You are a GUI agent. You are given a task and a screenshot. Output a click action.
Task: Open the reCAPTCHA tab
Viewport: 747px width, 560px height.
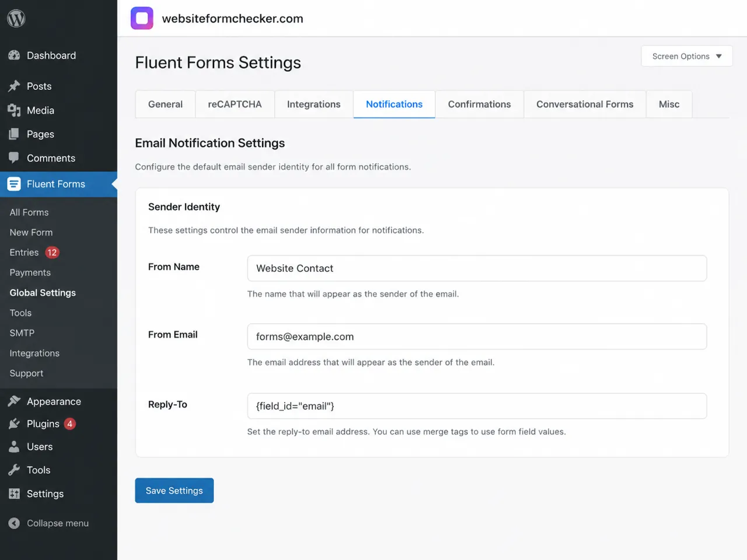pyautogui.click(x=235, y=104)
